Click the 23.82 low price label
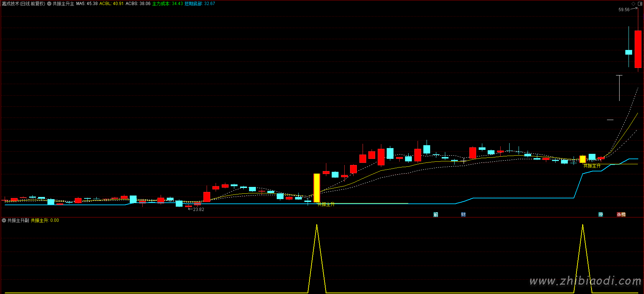 click(198, 210)
